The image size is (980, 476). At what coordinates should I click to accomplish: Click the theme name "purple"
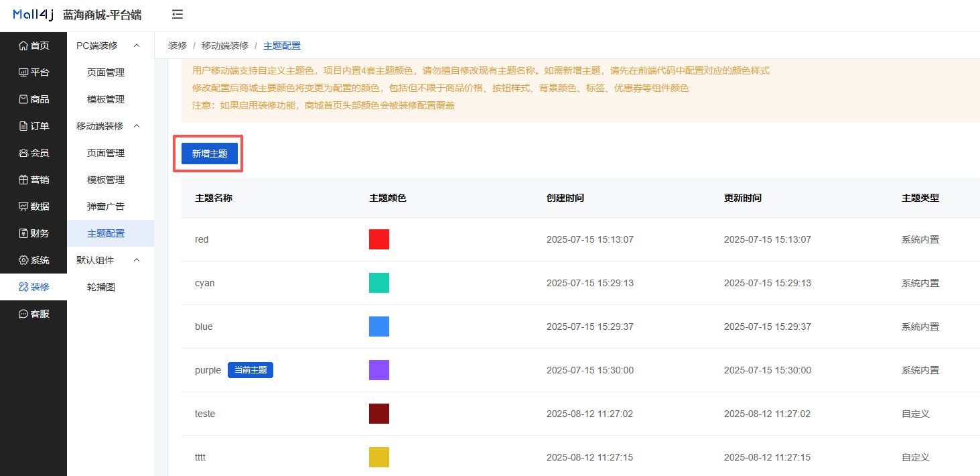[208, 370]
